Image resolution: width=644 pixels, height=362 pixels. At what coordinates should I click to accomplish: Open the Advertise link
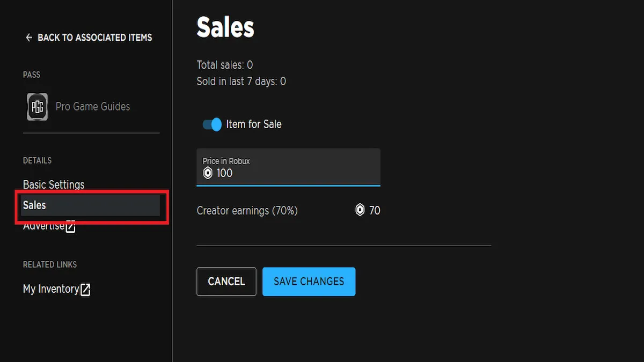click(44, 227)
